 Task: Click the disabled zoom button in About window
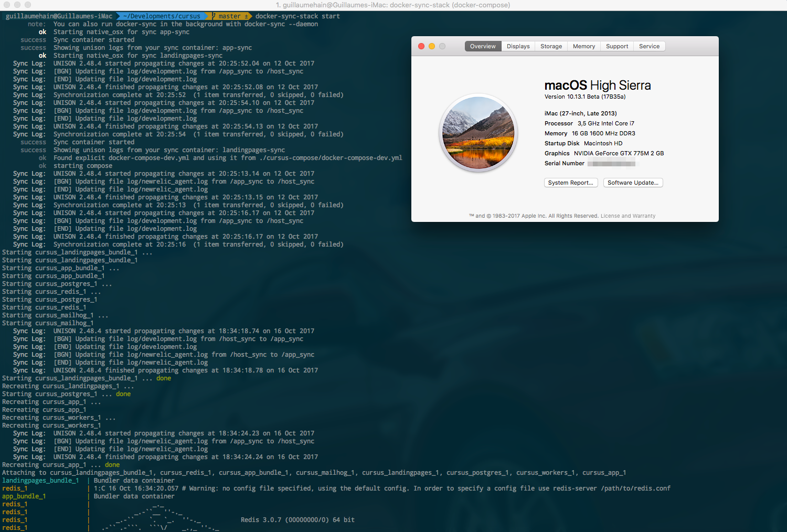click(442, 46)
